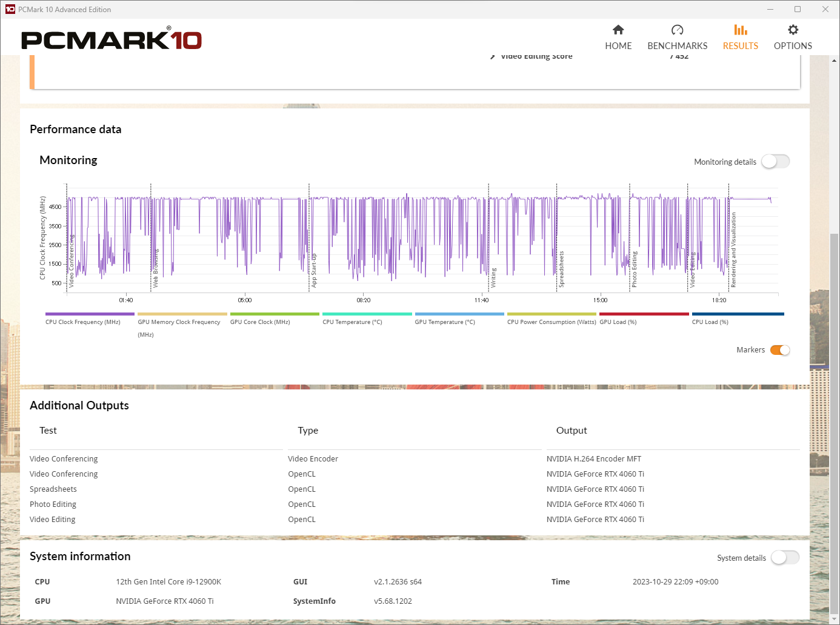Go to BENCHMARKS menu label
This screenshot has width=840, height=625.
[677, 46]
